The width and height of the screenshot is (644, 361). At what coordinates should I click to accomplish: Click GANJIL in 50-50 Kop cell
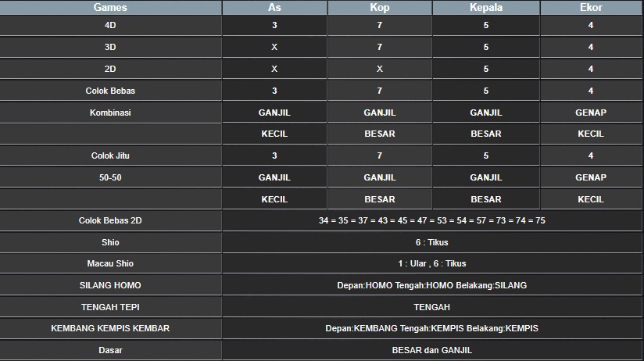380,177
